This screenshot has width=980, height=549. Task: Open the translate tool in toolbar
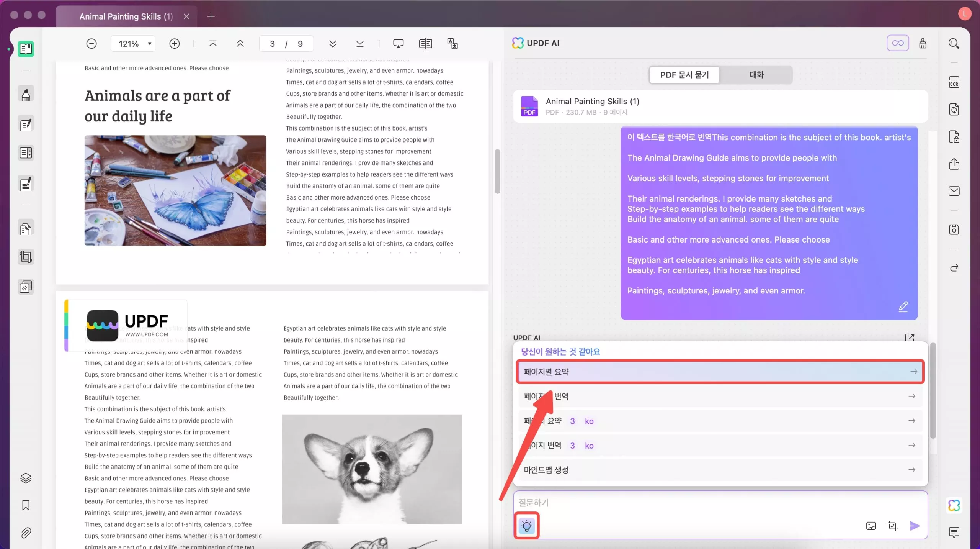[x=452, y=44]
